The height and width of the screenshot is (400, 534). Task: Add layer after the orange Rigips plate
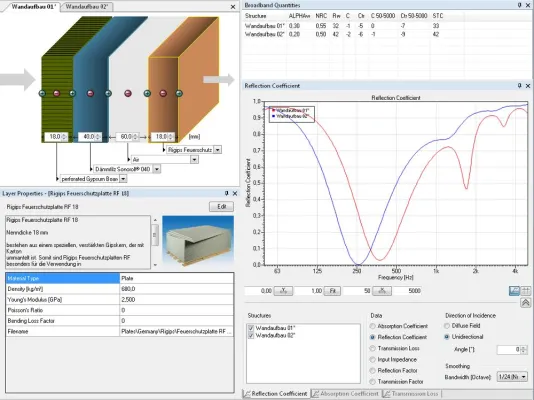(x=179, y=93)
